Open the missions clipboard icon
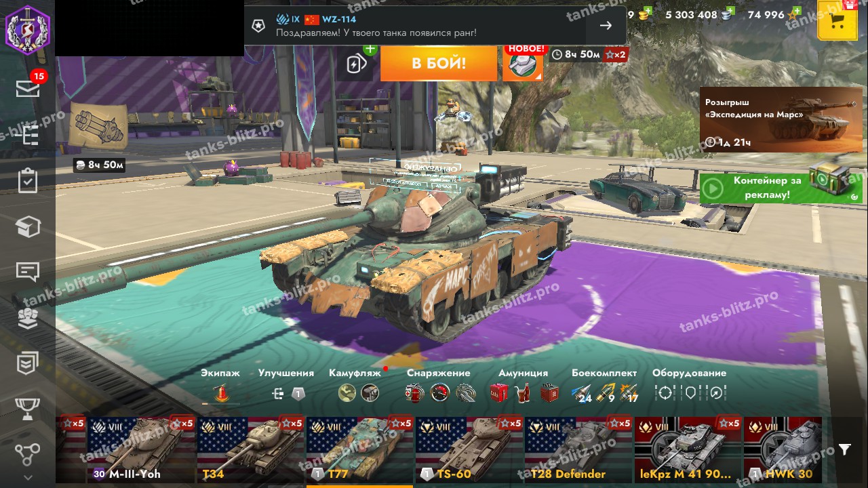Viewport: 868px width, 488px height. (28, 181)
